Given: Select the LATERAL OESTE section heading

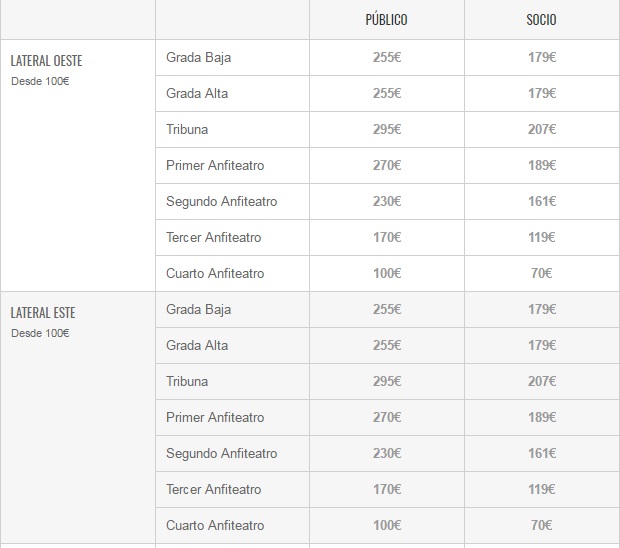Looking at the screenshot, I should pos(46,61).
